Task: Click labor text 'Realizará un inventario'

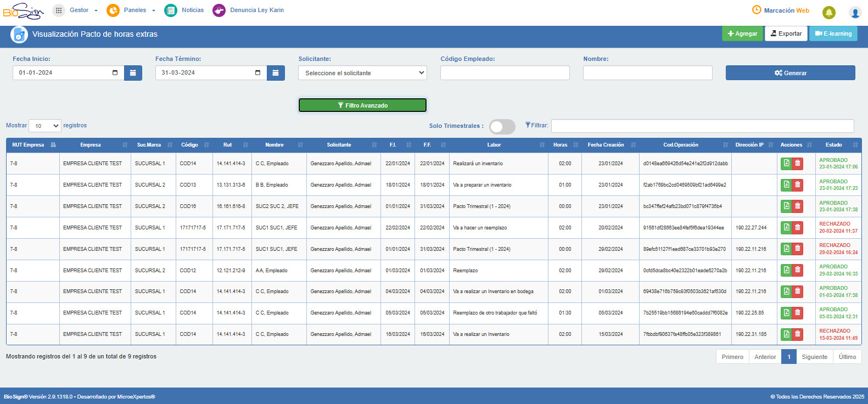Action: pyautogui.click(x=478, y=164)
